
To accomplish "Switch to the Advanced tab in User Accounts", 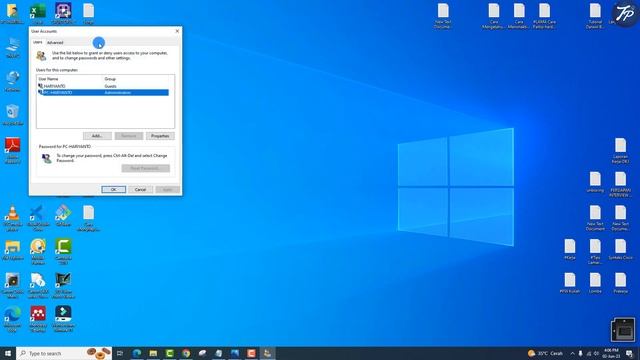I will (55, 42).
